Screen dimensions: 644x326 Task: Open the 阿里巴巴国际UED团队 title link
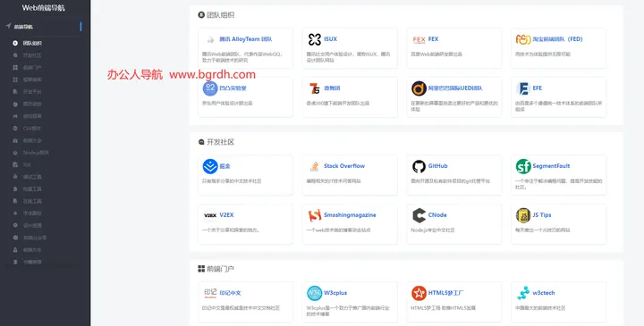pos(455,88)
